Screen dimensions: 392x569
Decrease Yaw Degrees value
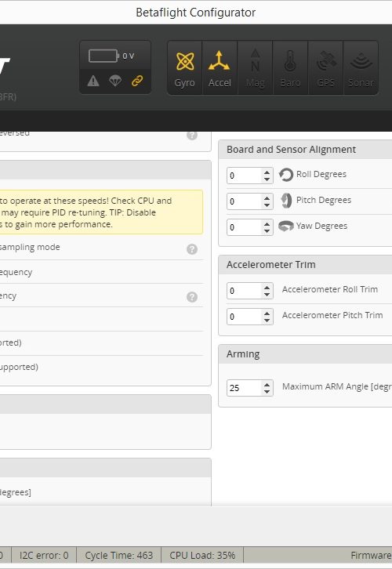click(267, 230)
